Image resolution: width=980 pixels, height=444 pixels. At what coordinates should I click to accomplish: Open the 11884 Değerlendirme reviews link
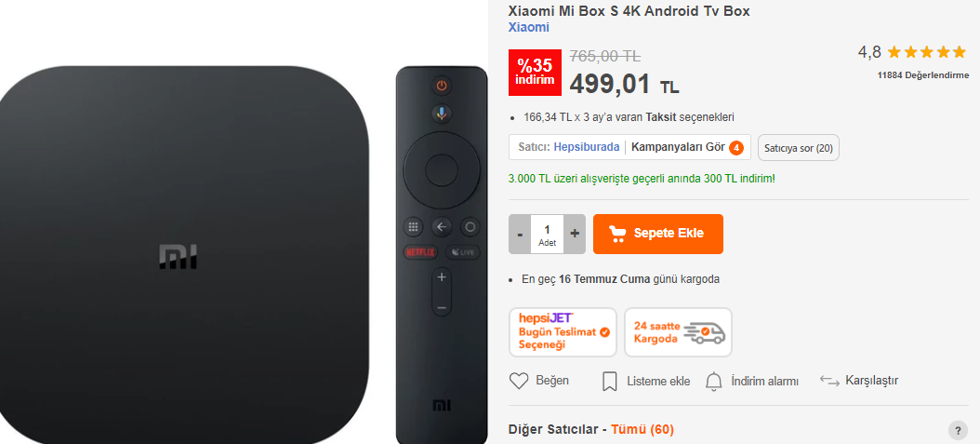(x=923, y=75)
